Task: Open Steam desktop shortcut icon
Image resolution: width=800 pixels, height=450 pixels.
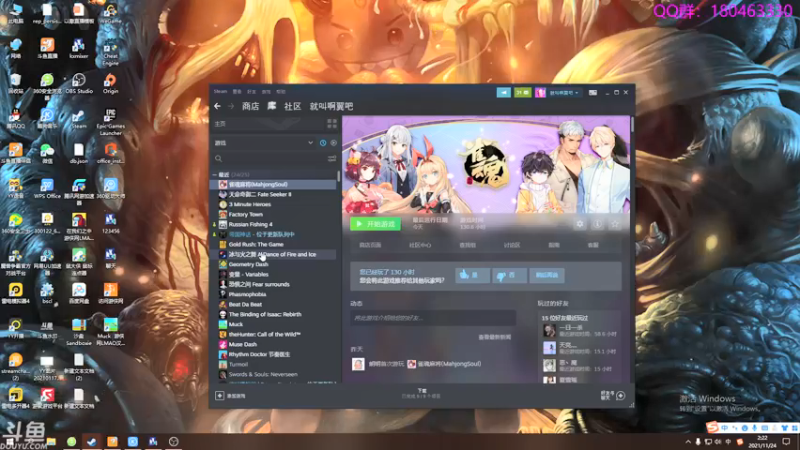Action: (x=79, y=119)
